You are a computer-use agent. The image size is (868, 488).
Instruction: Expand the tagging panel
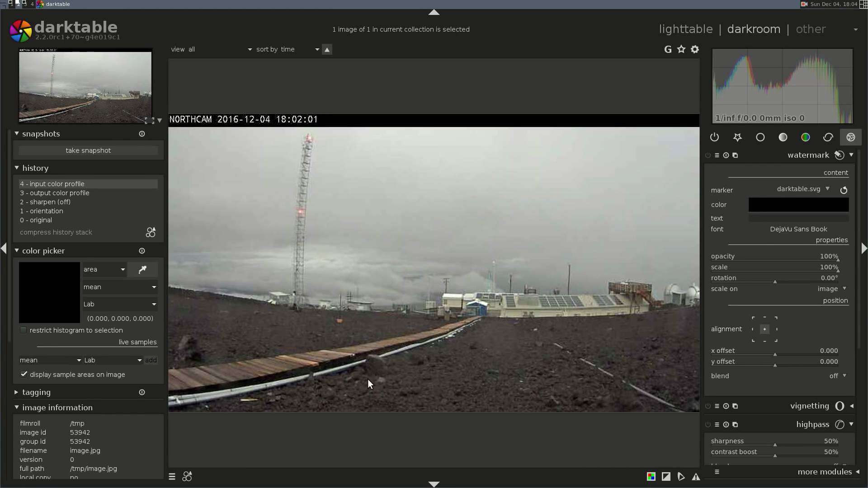point(36,392)
